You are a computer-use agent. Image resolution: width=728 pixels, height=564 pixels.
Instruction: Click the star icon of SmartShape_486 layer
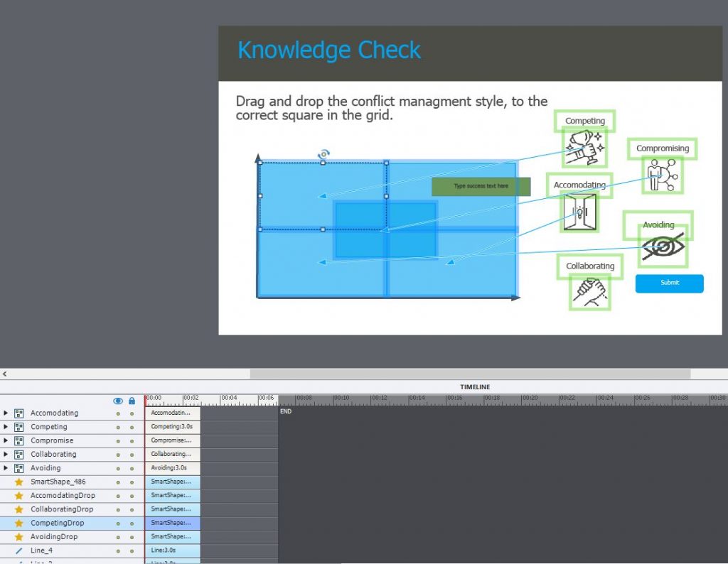(19, 482)
